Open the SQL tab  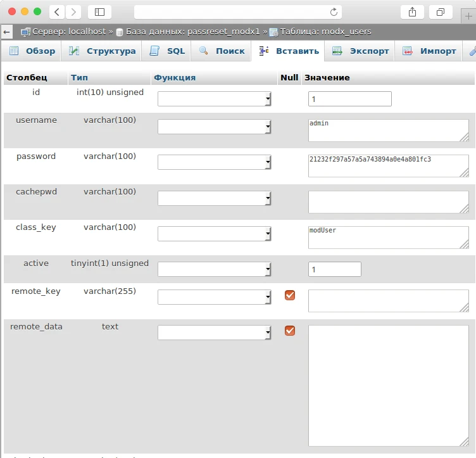click(168, 51)
